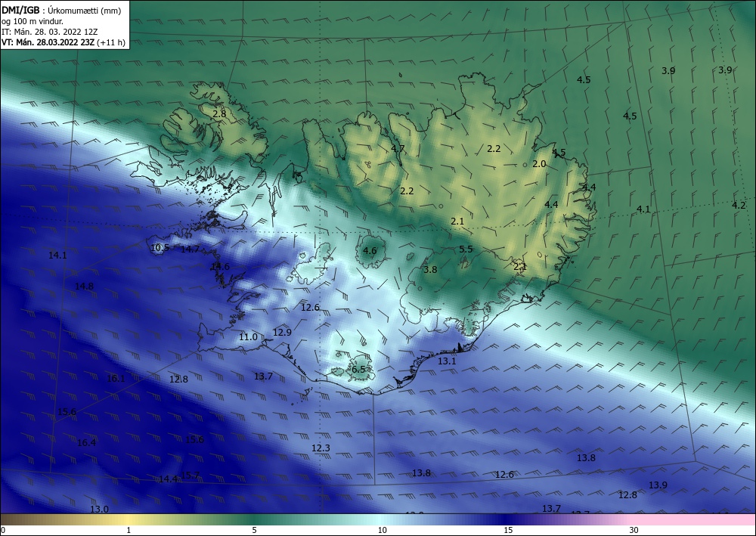Click the 12.9 value in southwest Iceland

click(x=282, y=332)
